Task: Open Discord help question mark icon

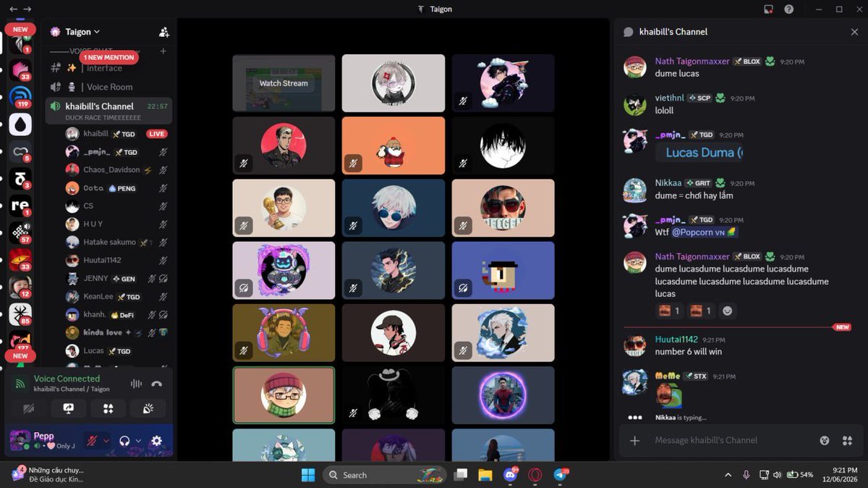Action: [789, 9]
